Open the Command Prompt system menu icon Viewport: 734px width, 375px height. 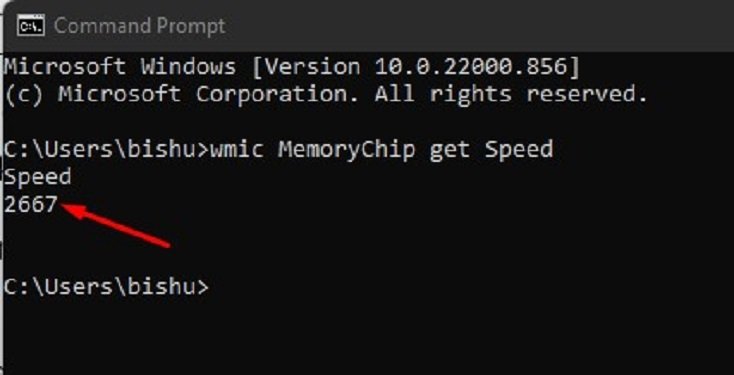click(x=30, y=25)
